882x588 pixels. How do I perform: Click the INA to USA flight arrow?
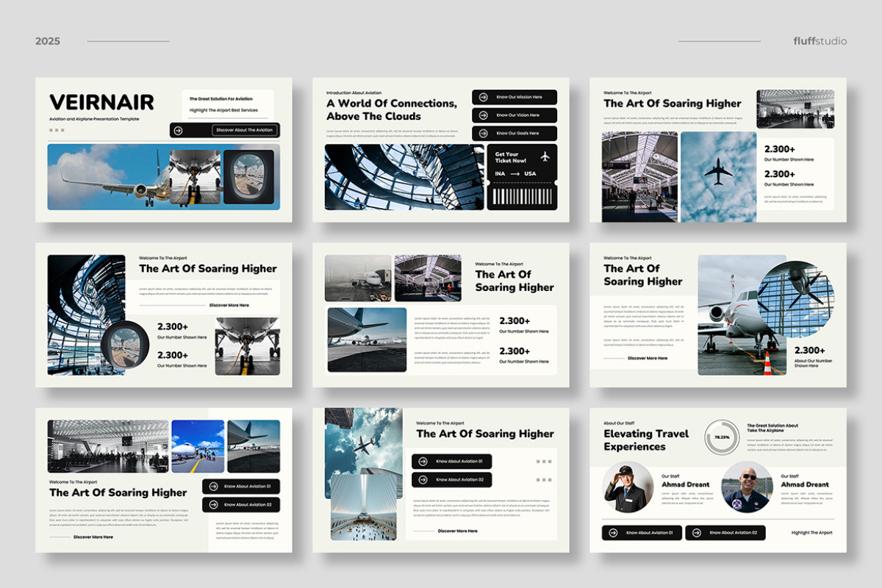point(515,174)
